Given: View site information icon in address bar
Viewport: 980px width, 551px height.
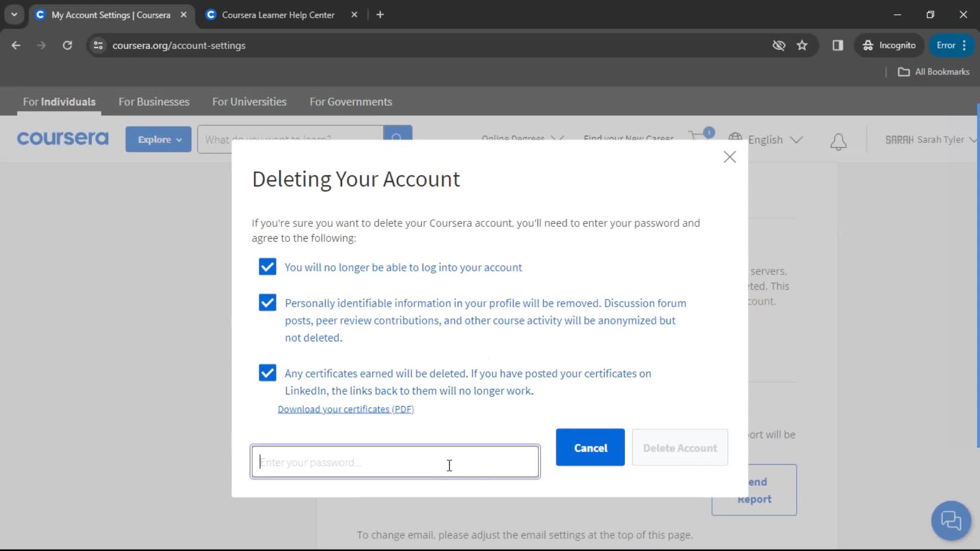Looking at the screenshot, I should pyautogui.click(x=99, y=45).
